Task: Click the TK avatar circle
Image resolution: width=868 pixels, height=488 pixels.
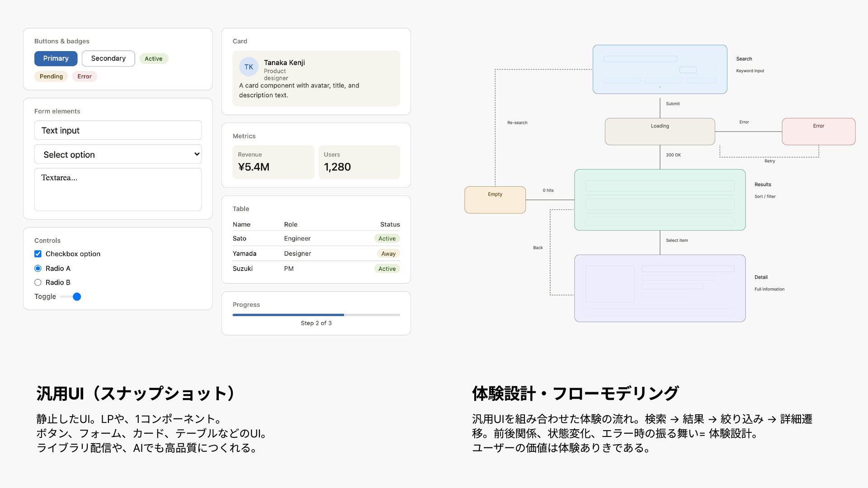Action: [249, 67]
